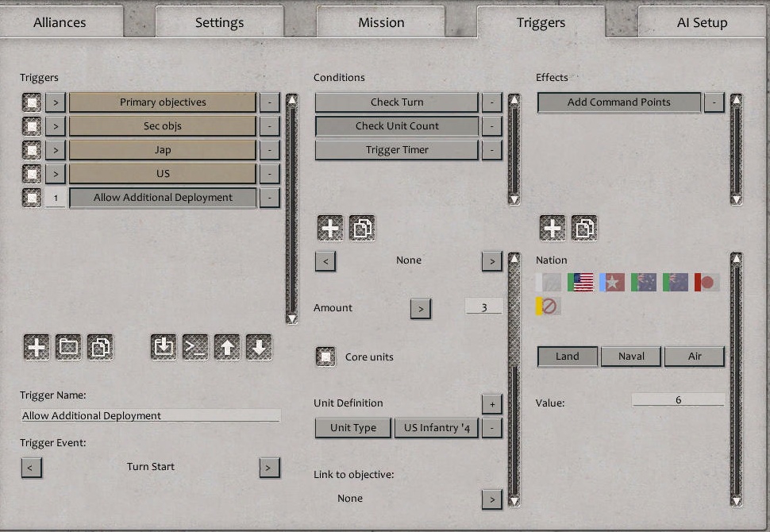Screen dimensions: 770x532
Task: Remove the Primary objectives trigger with minus
Action: point(270,102)
